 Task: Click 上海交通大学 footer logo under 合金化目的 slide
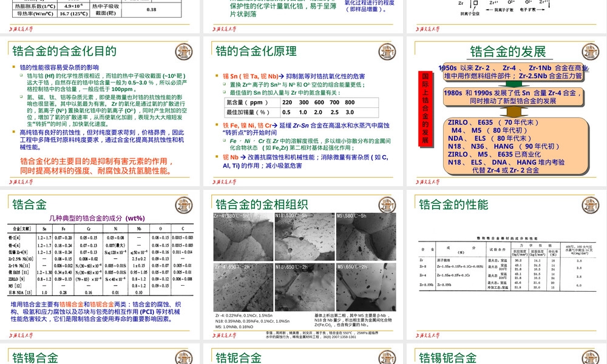21,182
